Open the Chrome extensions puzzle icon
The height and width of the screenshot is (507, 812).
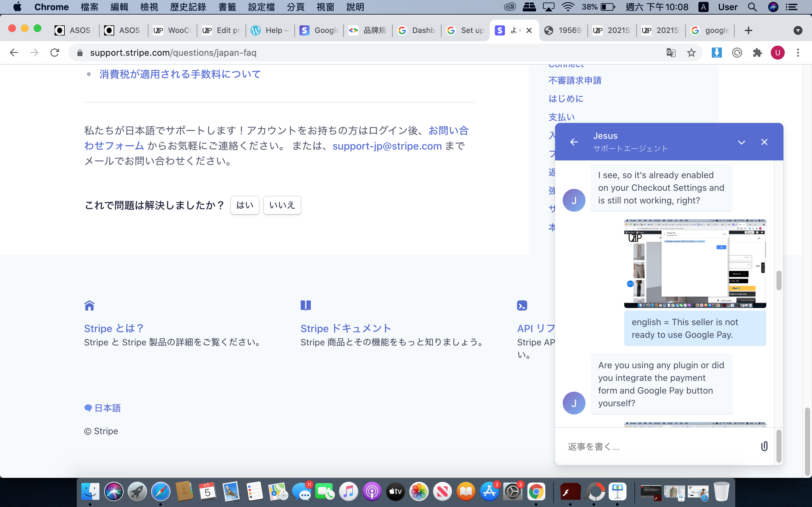coord(757,53)
